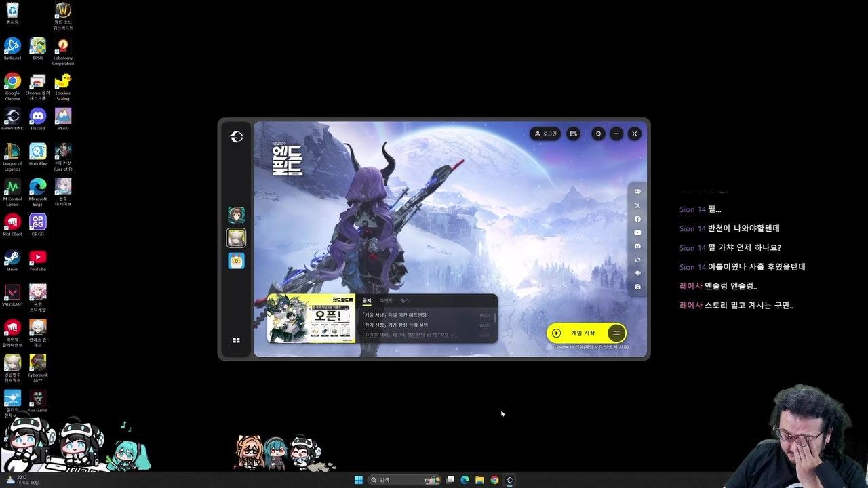
Task: Select the brown-haired character game in launcher sidebar
Action: 236,215
